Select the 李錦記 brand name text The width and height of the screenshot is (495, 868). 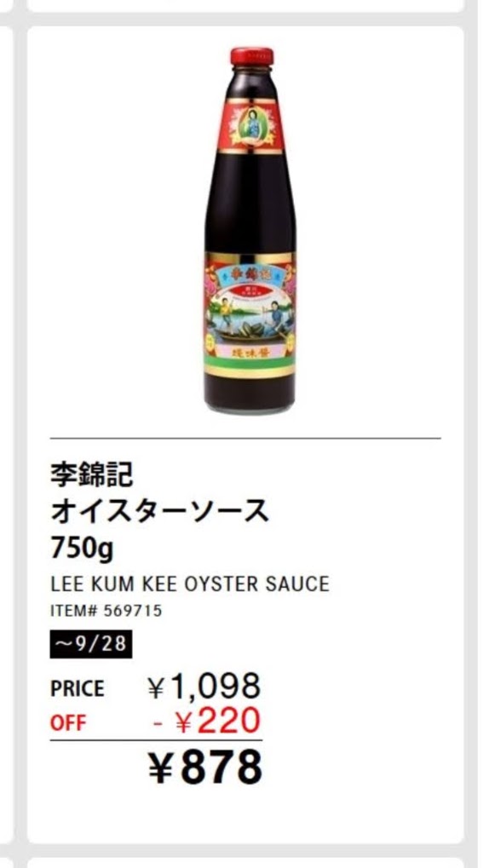[x=92, y=475]
